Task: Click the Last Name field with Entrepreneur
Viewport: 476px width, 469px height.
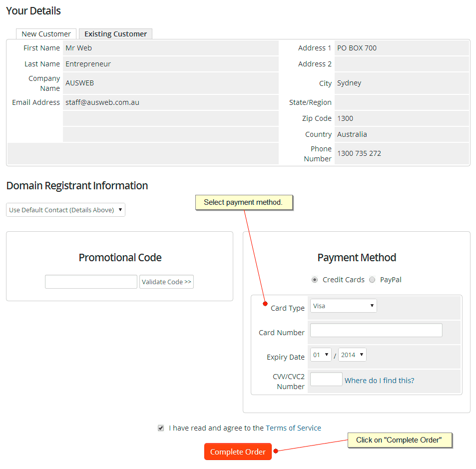Action: coord(171,64)
